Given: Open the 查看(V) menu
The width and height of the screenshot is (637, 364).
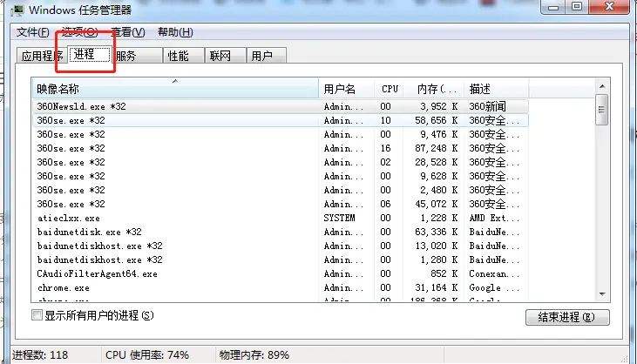Looking at the screenshot, I should (128, 32).
